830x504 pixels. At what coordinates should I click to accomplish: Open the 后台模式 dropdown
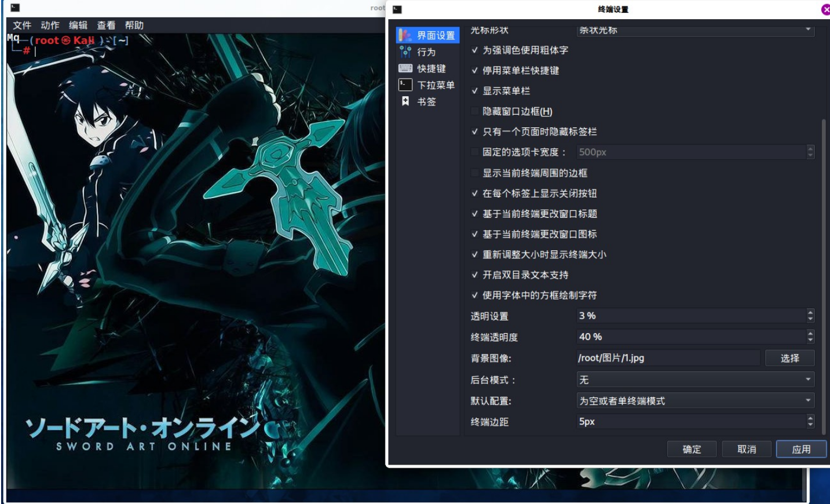[x=696, y=379]
